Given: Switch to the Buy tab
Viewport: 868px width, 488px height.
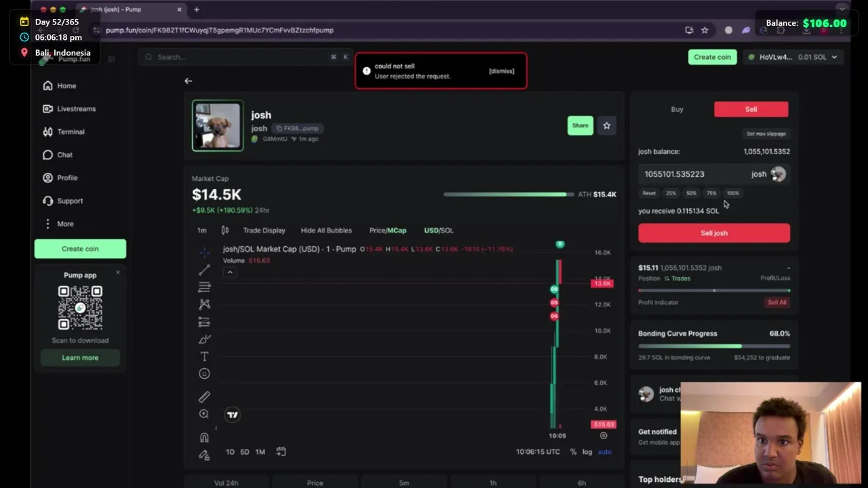Looking at the screenshot, I should (x=677, y=109).
